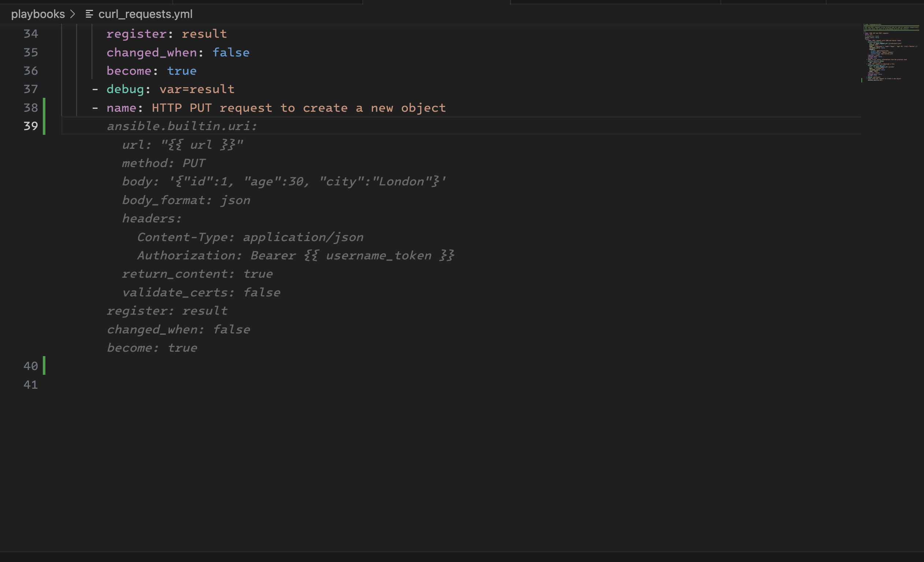Screen dimensions: 924x562
Task: Click the 'false' value on the changed_when line
Action: point(231,52)
